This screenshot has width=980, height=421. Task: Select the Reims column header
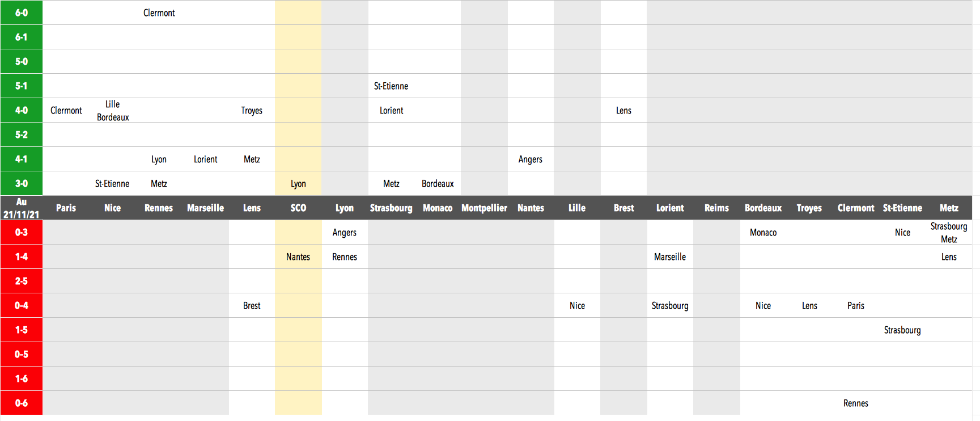[x=716, y=208]
